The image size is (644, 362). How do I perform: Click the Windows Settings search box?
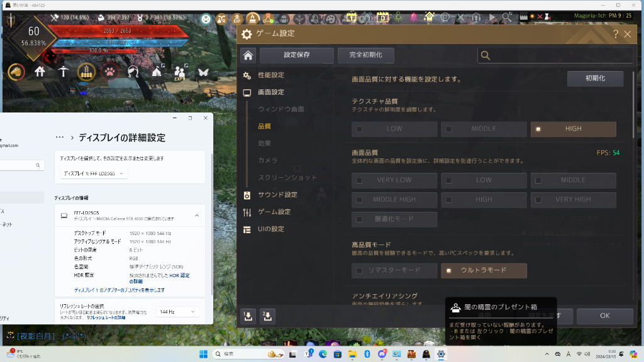click(21, 165)
